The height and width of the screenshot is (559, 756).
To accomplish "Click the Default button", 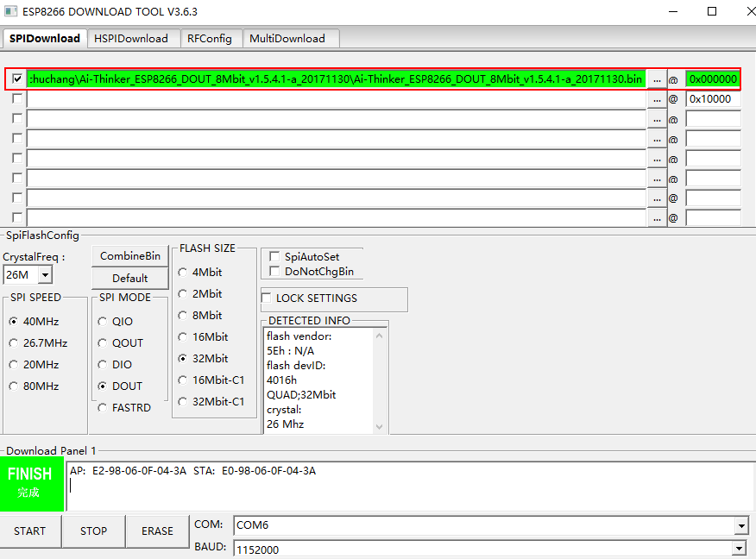I will [x=130, y=278].
